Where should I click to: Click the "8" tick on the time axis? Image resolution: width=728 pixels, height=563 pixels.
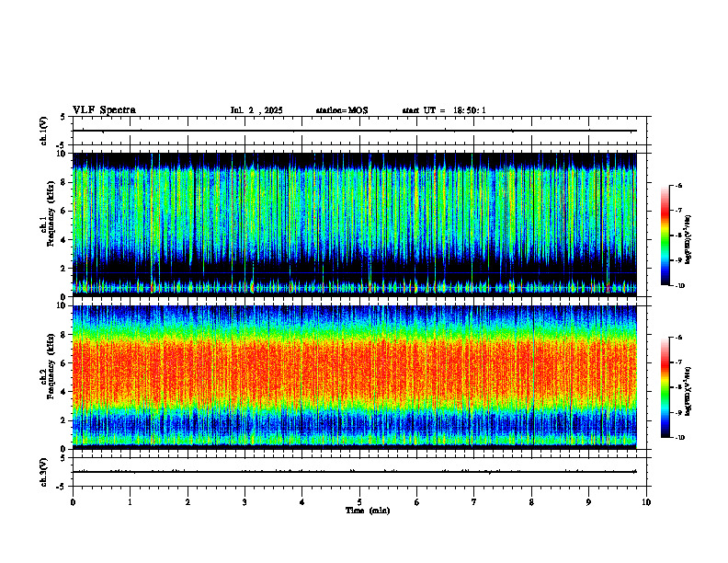(x=531, y=502)
